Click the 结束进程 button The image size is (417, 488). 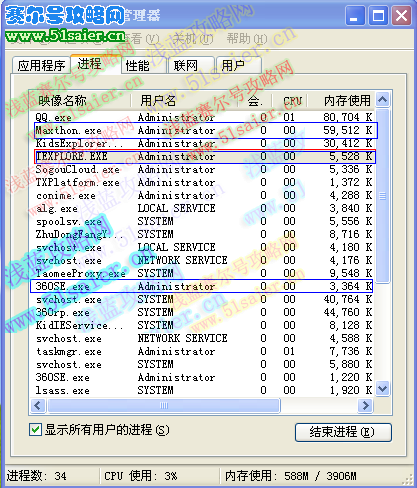pos(343,432)
